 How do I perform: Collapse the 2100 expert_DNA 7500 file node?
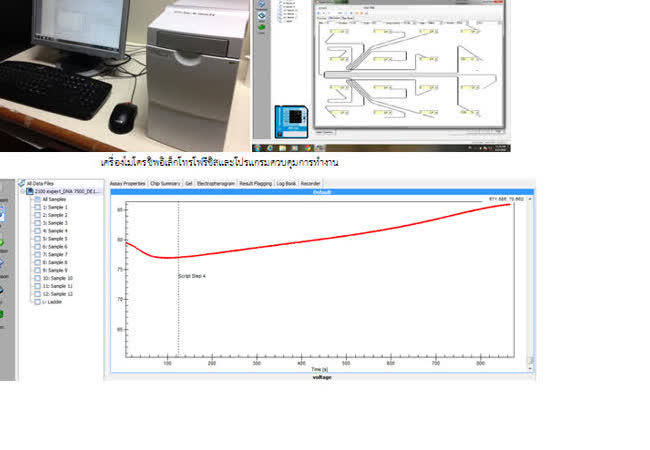pyautogui.click(x=23, y=191)
